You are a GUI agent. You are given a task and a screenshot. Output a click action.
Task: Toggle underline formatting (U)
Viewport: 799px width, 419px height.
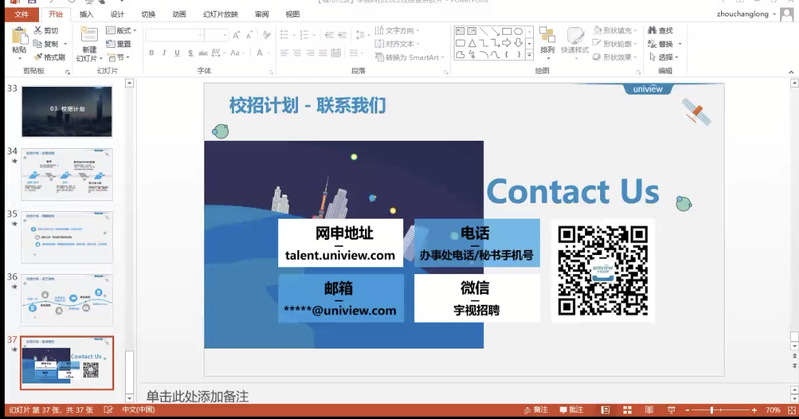177,53
